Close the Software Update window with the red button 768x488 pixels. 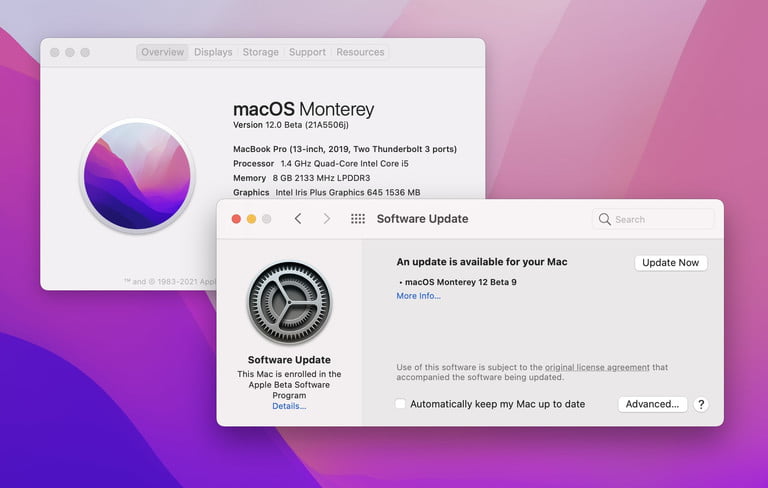tap(236, 219)
